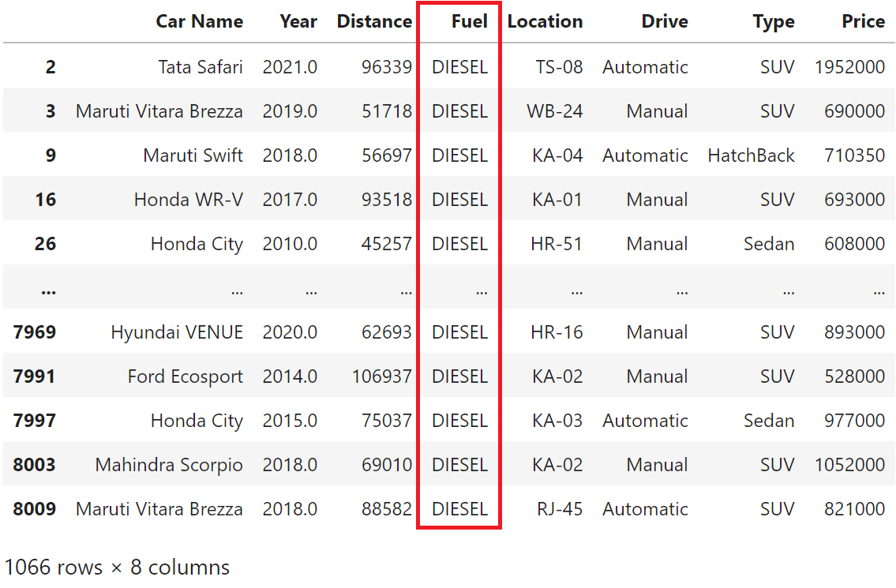This screenshot has width=896, height=588.
Task: Click the Car Name column header
Action: click(x=200, y=22)
